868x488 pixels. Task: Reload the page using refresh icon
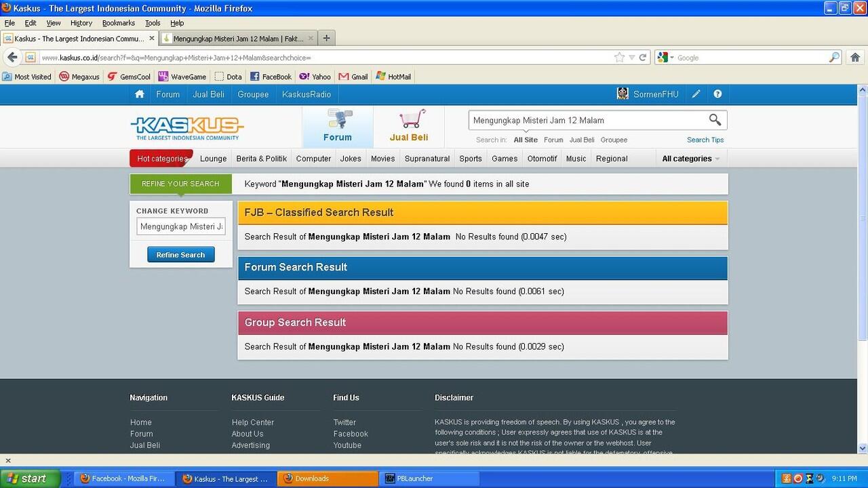pos(643,58)
